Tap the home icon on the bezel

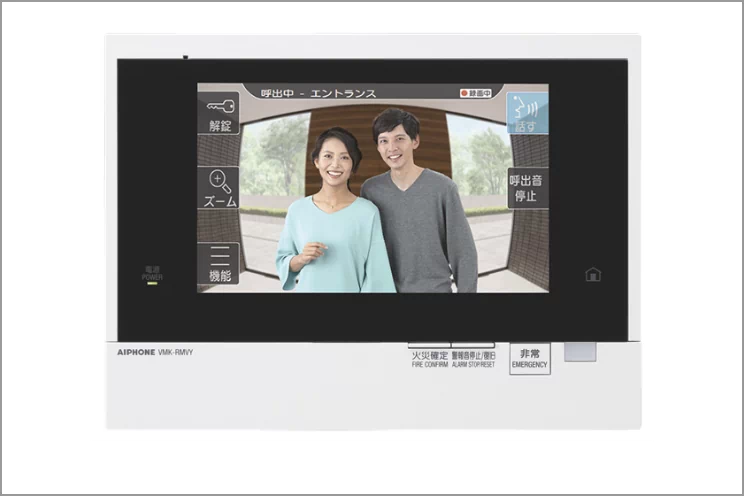tap(593, 274)
